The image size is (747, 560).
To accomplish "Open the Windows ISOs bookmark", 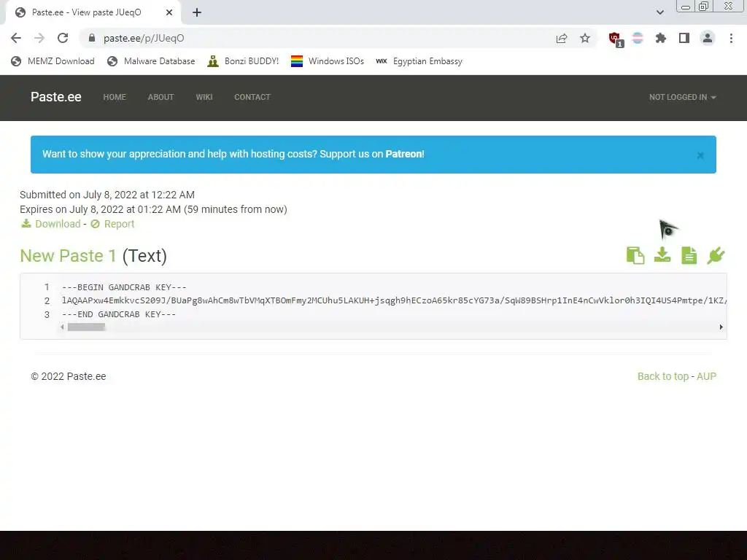I will tap(328, 61).
